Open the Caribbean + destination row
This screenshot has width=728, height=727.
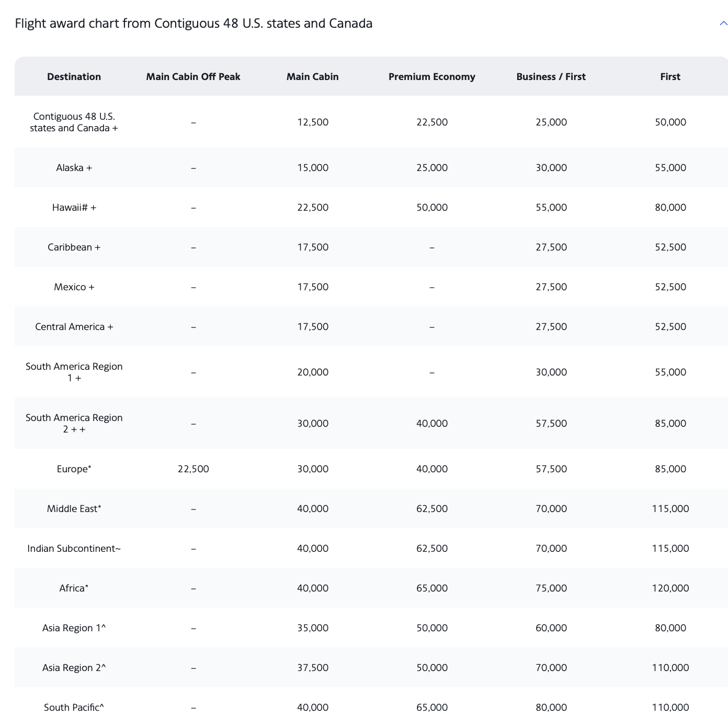[74, 247]
